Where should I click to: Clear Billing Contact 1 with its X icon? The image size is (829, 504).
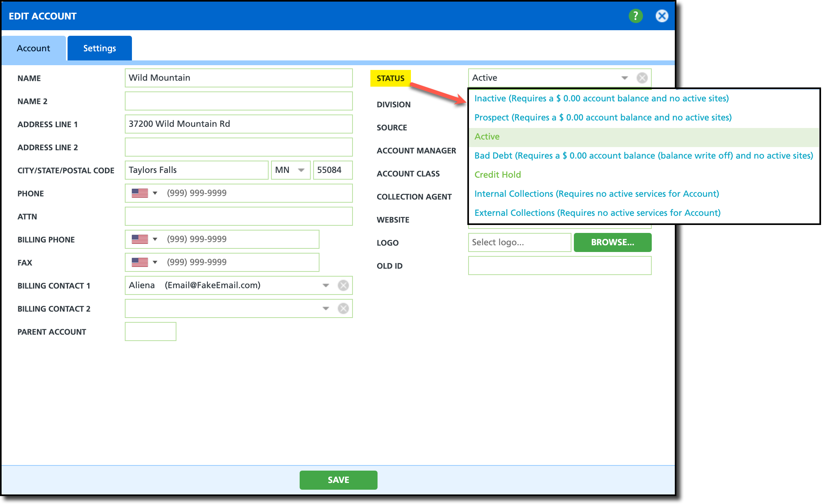(343, 285)
